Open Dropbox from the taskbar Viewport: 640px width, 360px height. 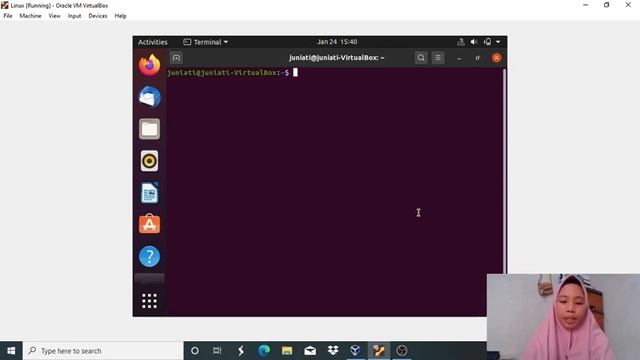coord(333,351)
